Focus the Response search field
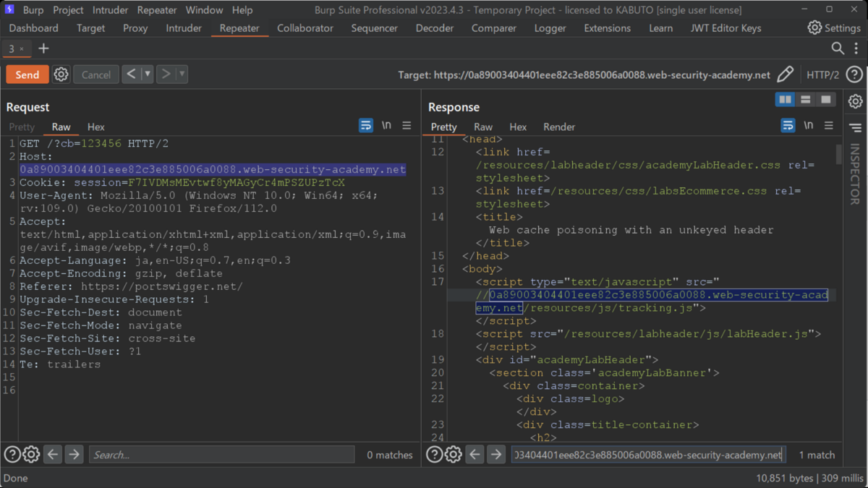This screenshot has height=488, width=868. coord(647,455)
